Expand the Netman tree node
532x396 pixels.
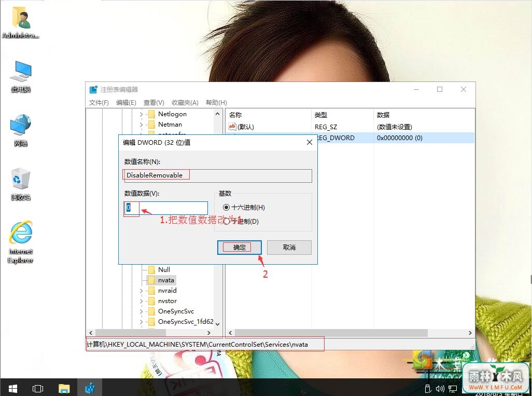(x=142, y=125)
